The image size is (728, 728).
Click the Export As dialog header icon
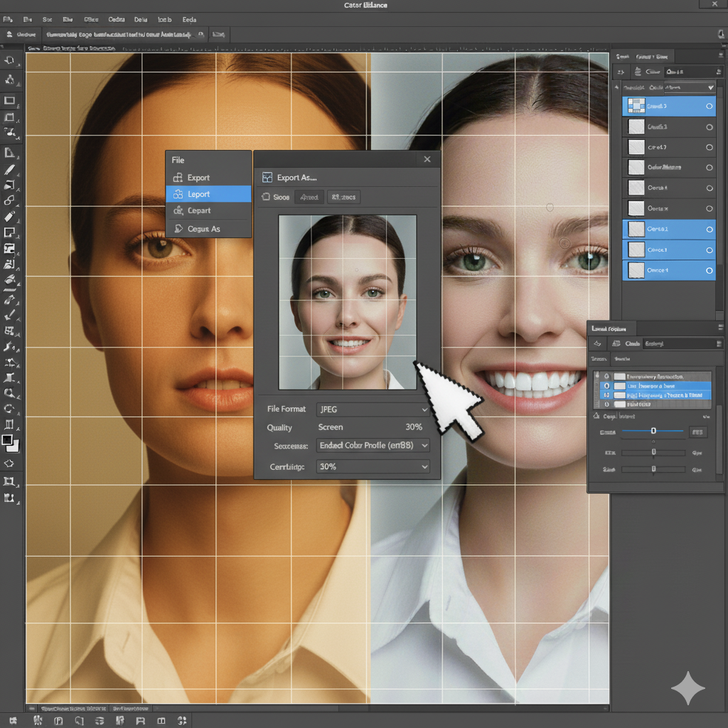point(267,178)
